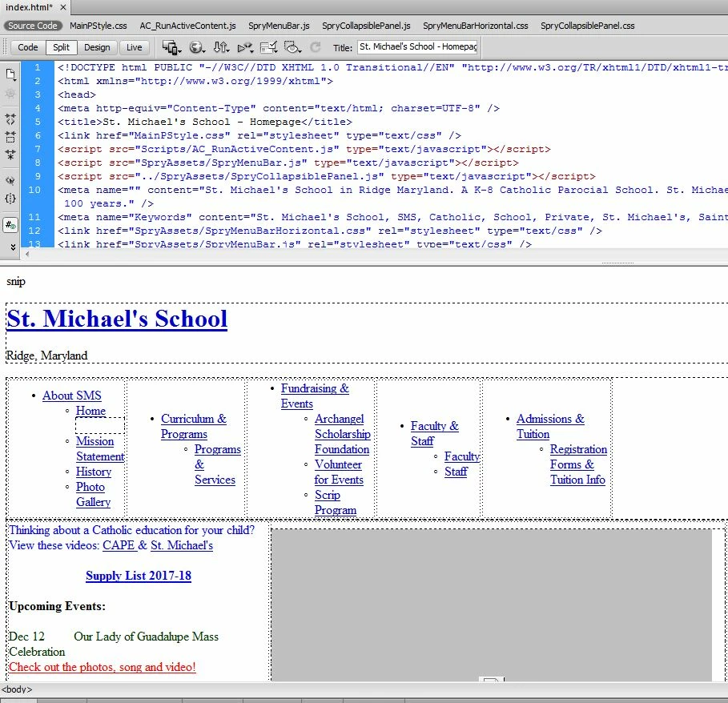Viewport: 728px width, 703px height.
Task: Click the St. Michael's video link
Action: click(182, 544)
